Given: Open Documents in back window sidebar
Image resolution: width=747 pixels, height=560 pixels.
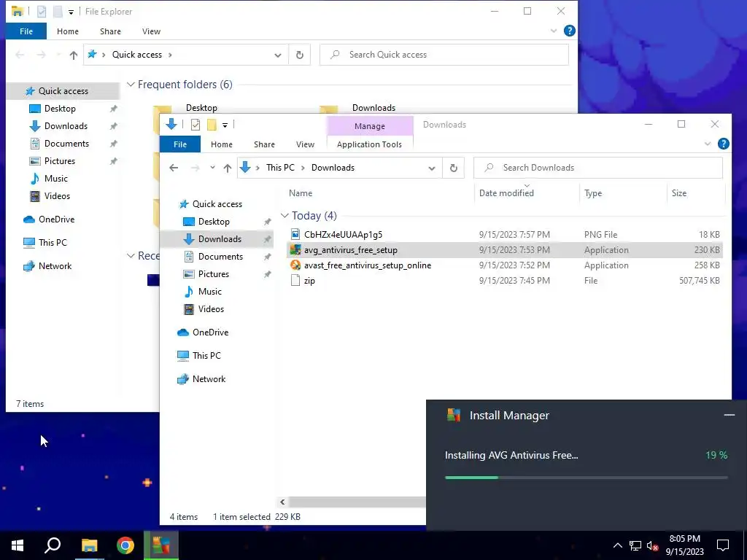Looking at the screenshot, I should [x=66, y=144].
